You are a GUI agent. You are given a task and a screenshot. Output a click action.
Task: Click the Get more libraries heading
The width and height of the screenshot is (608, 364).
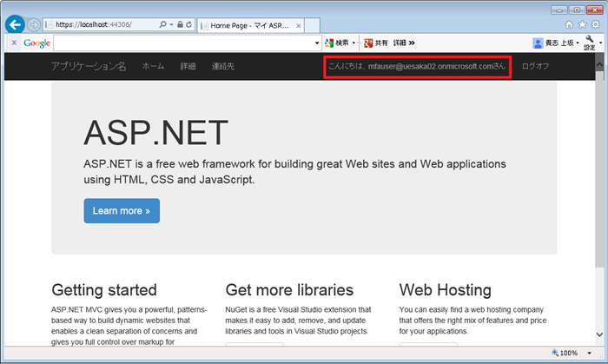point(289,290)
